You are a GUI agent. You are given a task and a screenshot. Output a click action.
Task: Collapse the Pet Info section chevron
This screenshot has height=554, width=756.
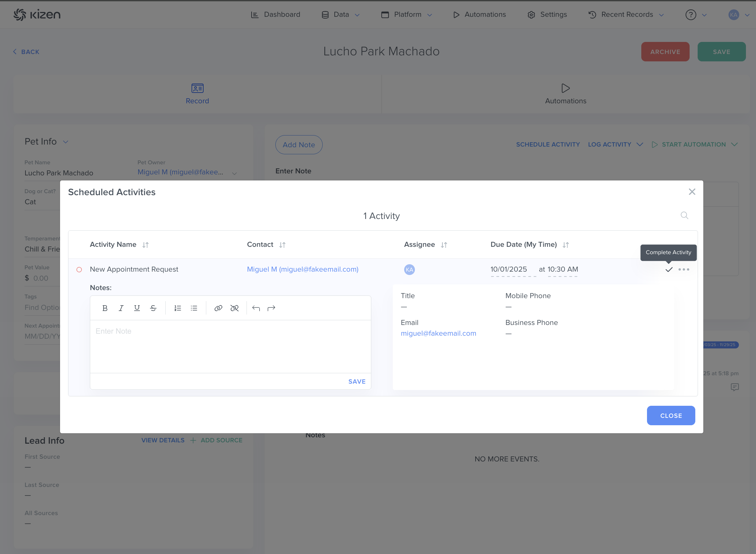click(66, 142)
